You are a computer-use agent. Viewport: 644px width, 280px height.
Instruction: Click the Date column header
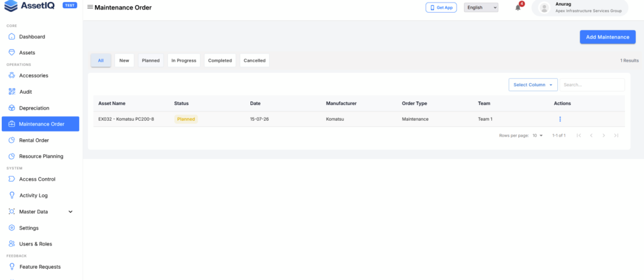(x=255, y=104)
